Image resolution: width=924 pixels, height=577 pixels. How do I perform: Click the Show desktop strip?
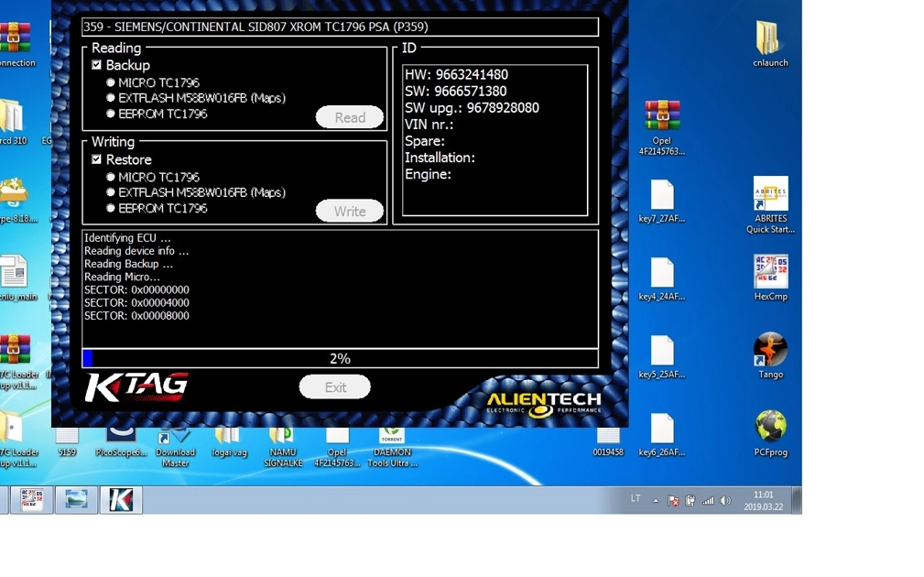point(797,500)
